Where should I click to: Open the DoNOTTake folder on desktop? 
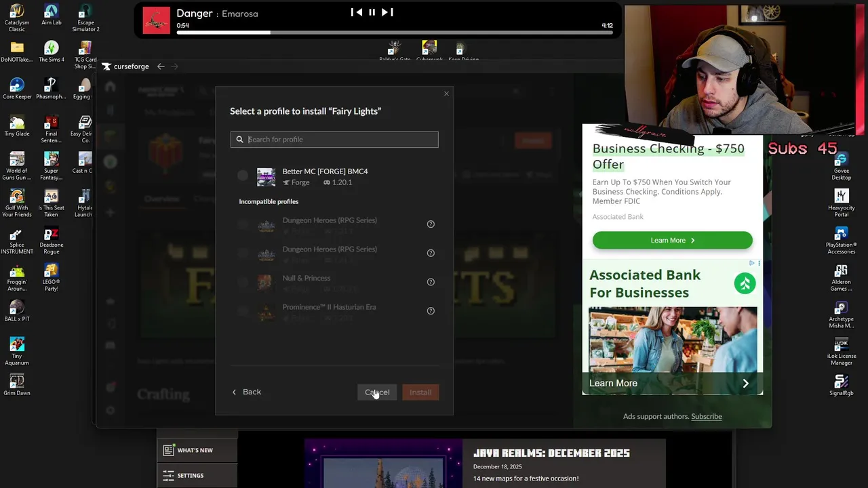pyautogui.click(x=17, y=52)
